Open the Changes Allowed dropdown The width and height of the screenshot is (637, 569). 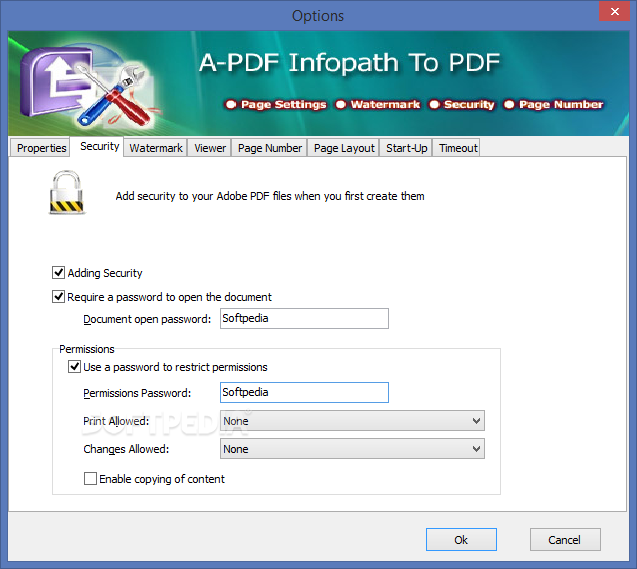pos(352,449)
